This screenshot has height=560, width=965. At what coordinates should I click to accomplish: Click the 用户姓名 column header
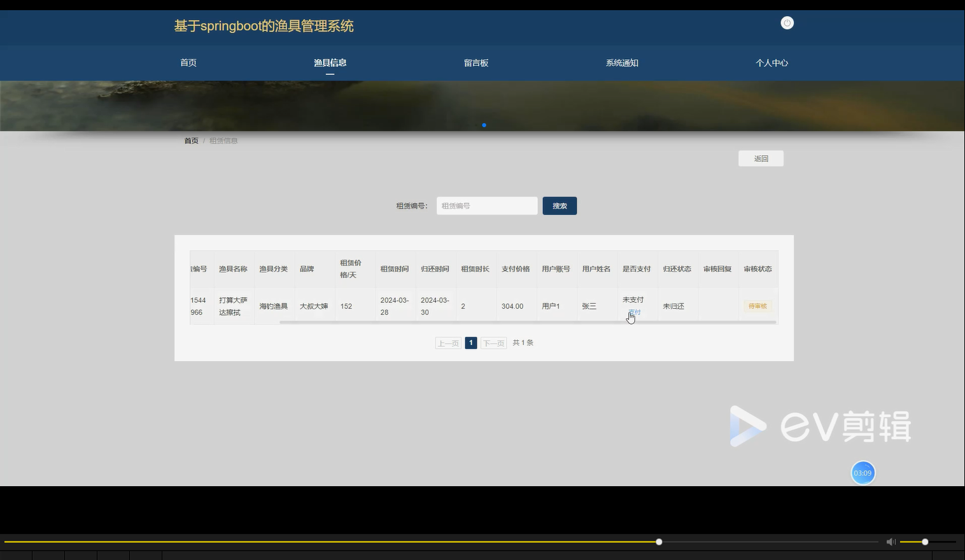(596, 269)
